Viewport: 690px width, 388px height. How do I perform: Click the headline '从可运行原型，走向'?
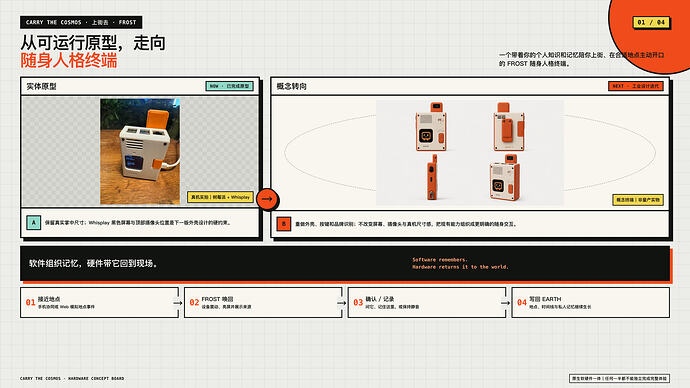[x=93, y=43]
